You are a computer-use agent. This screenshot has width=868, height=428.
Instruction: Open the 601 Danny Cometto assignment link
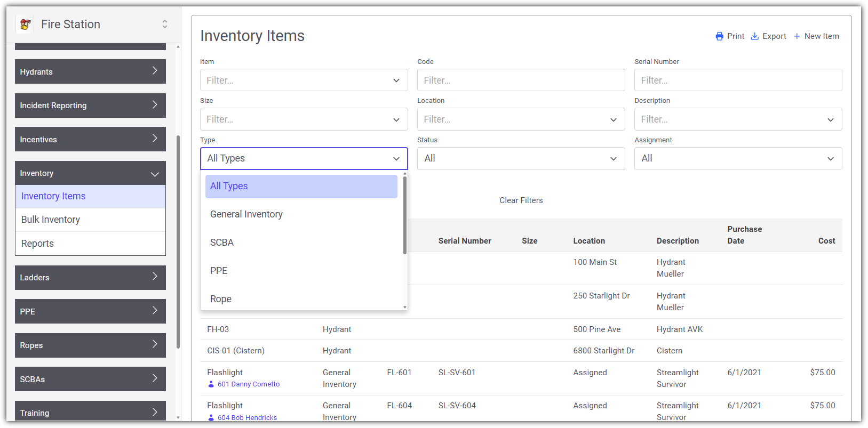(x=249, y=384)
